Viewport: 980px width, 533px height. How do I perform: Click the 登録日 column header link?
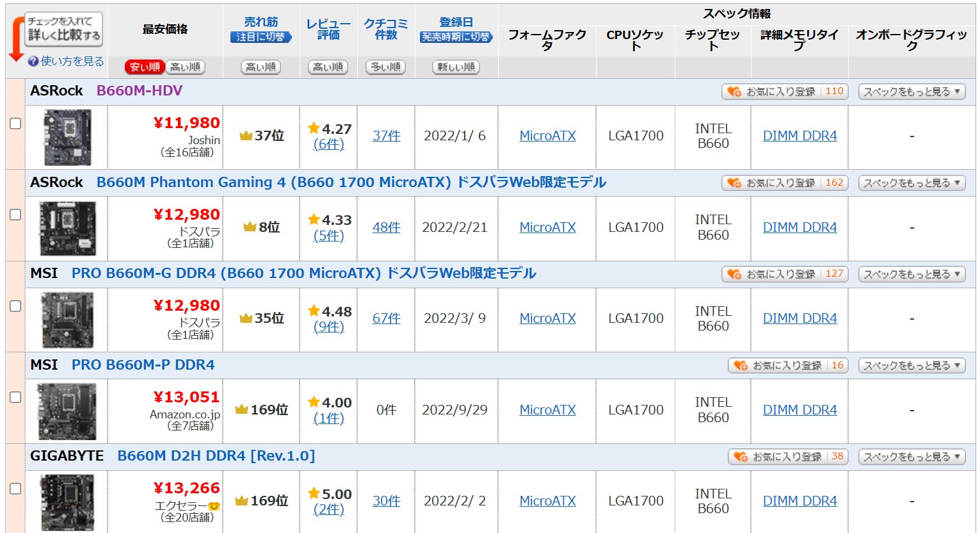point(456,22)
